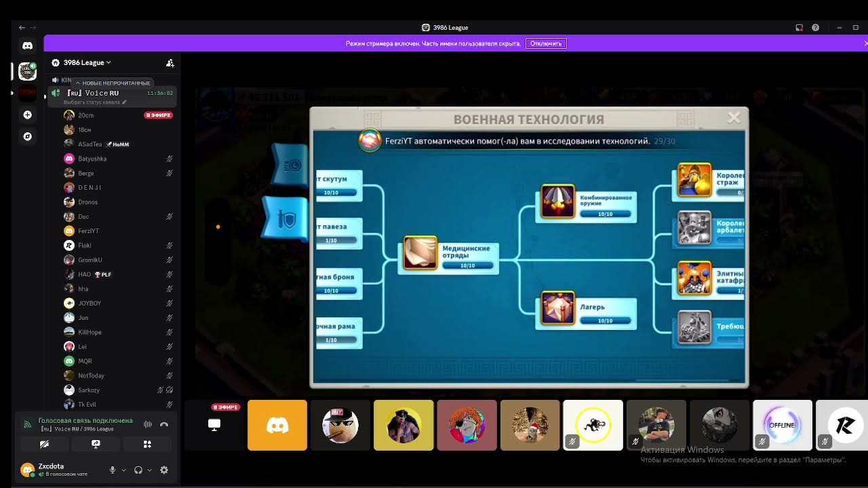Screen dimensions: 868x488
Task: Click Выбрать статус канала link
Action: [x=92, y=102]
